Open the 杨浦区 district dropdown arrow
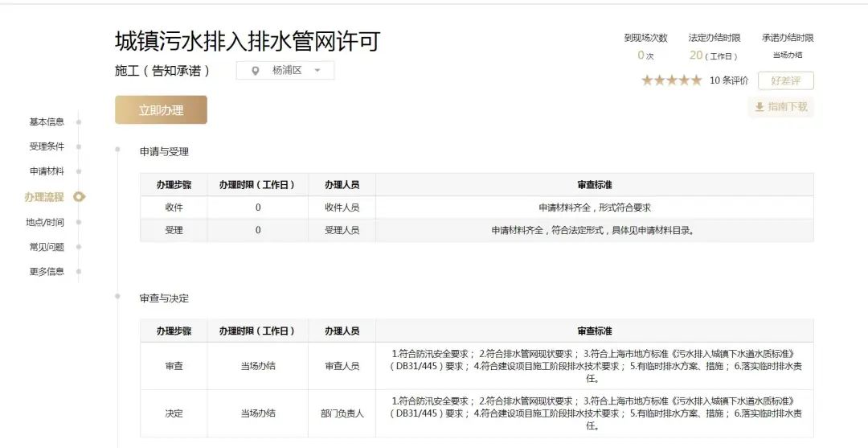The image size is (868, 448). pyautogui.click(x=317, y=71)
